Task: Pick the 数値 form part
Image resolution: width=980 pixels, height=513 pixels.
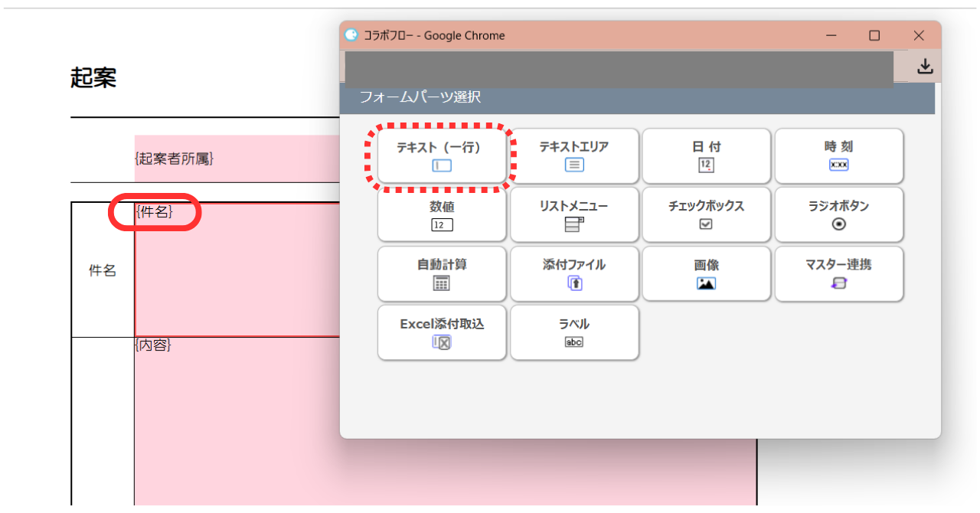Action: (x=442, y=215)
